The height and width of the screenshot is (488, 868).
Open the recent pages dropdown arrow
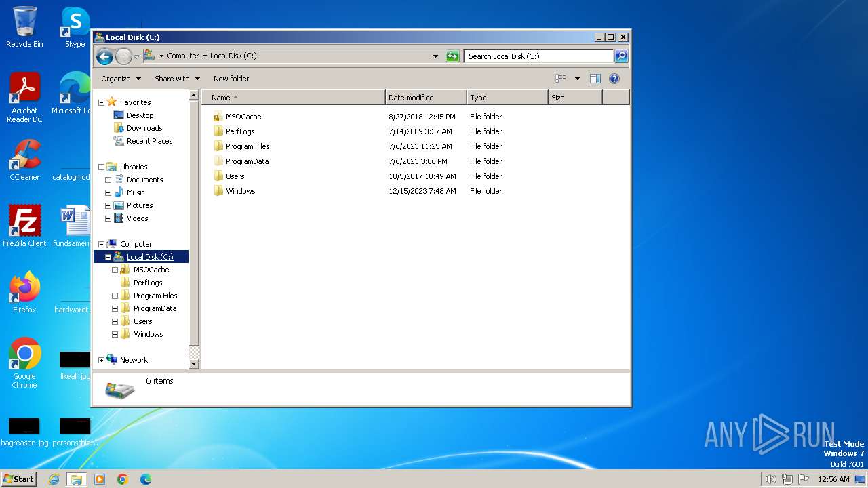136,56
